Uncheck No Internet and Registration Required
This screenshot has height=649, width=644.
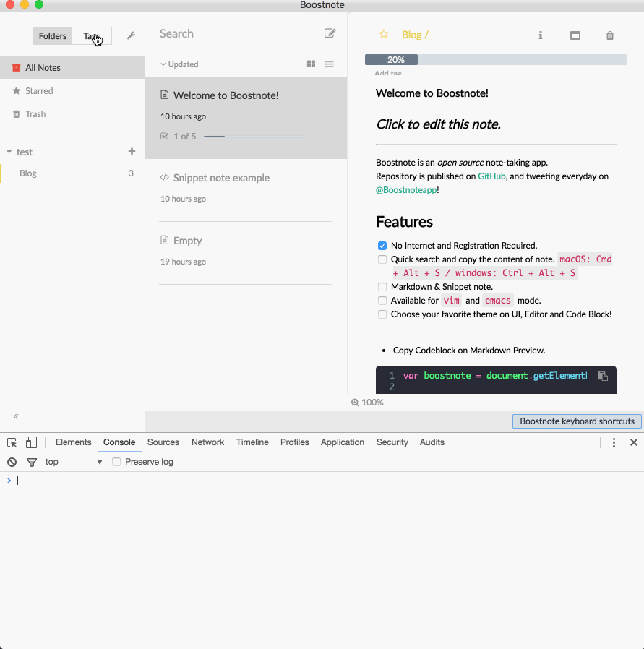[x=382, y=246]
